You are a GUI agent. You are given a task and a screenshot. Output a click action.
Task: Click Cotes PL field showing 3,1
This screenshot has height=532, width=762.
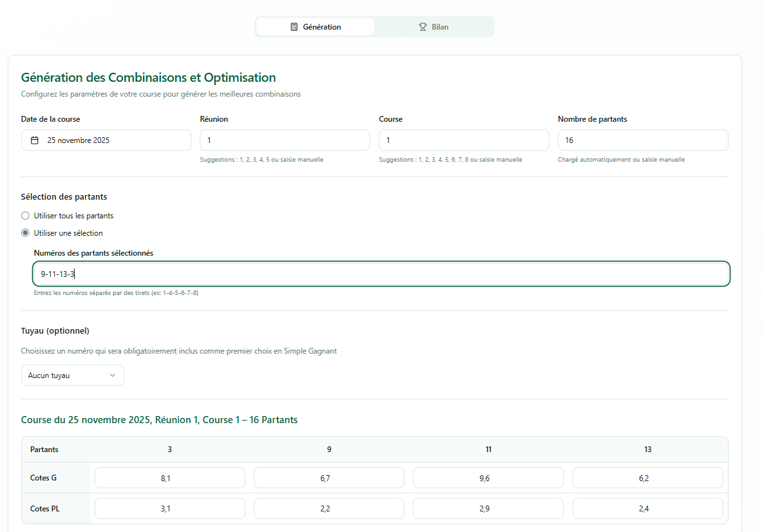pyautogui.click(x=170, y=509)
